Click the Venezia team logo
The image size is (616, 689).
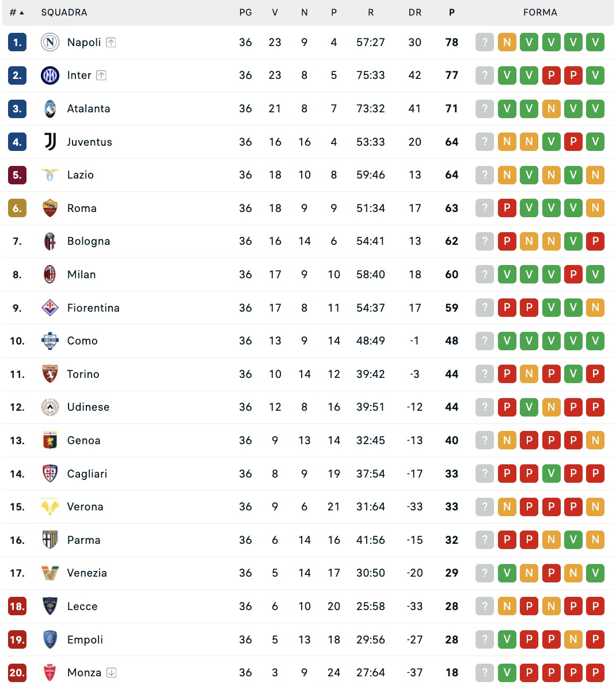[50, 573]
